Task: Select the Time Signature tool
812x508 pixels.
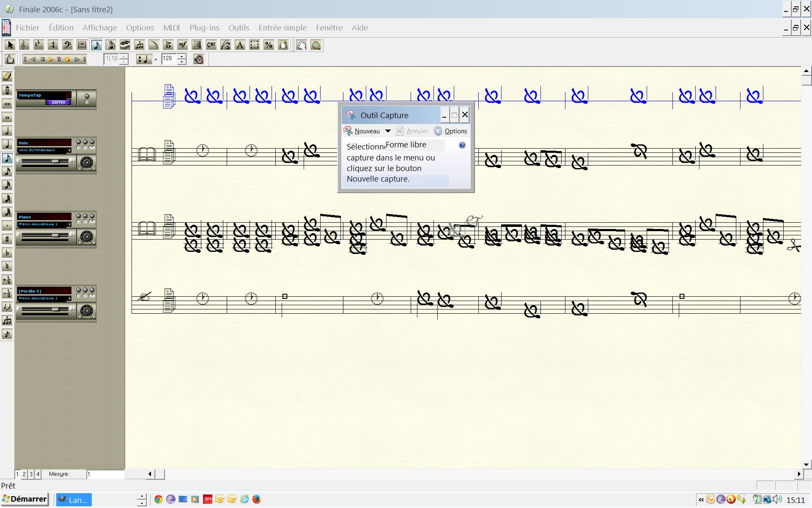Action: point(53,45)
